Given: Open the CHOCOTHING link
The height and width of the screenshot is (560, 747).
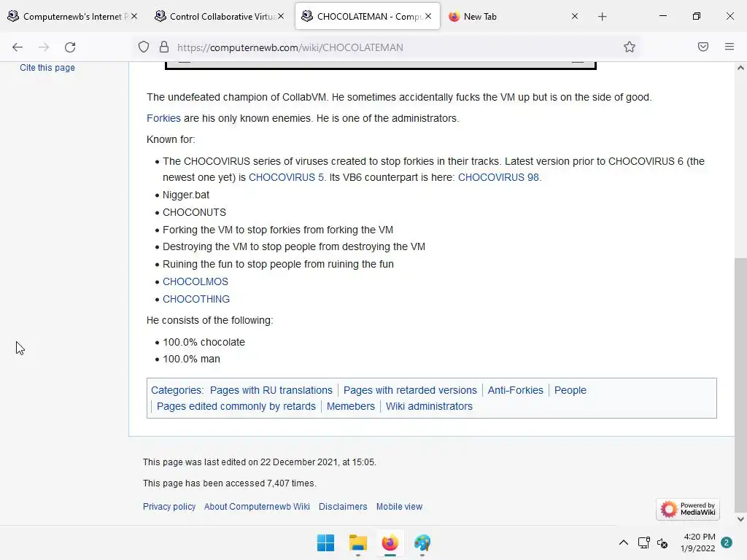Looking at the screenshot, I should click(196, 299).
